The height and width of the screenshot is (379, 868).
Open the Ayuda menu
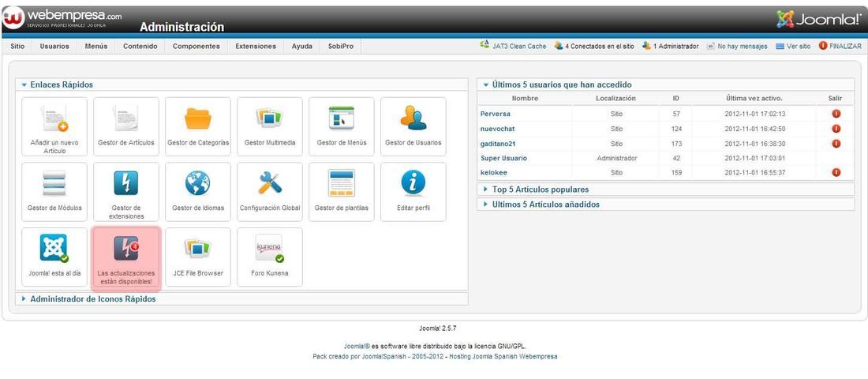pos(301,47)
